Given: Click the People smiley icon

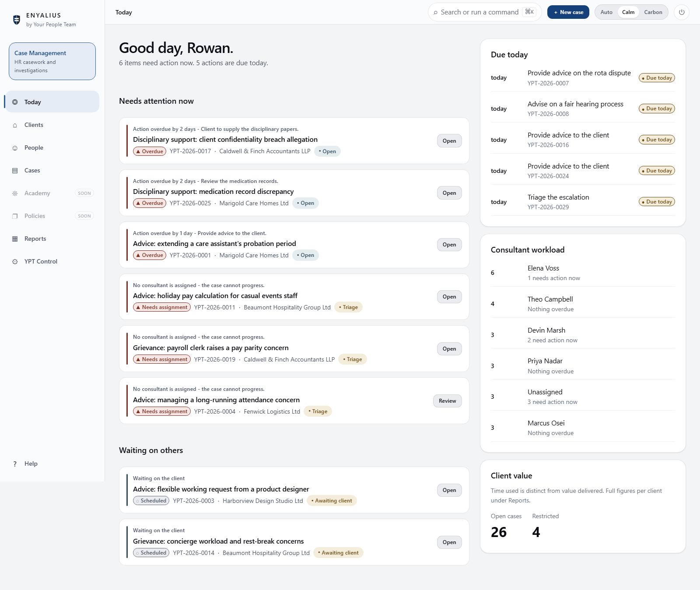Looking at the screenshot, I should point(15,148).
